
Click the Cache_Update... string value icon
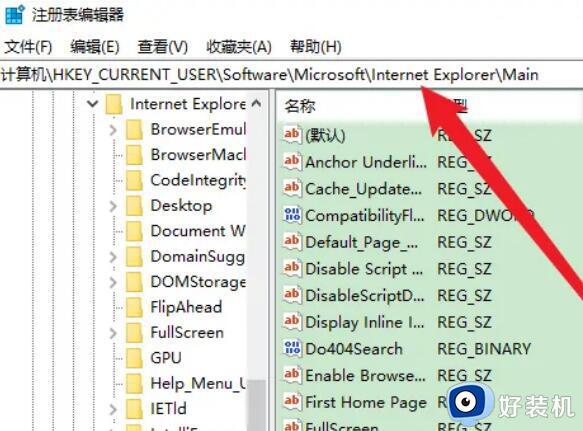coord(292,188)
